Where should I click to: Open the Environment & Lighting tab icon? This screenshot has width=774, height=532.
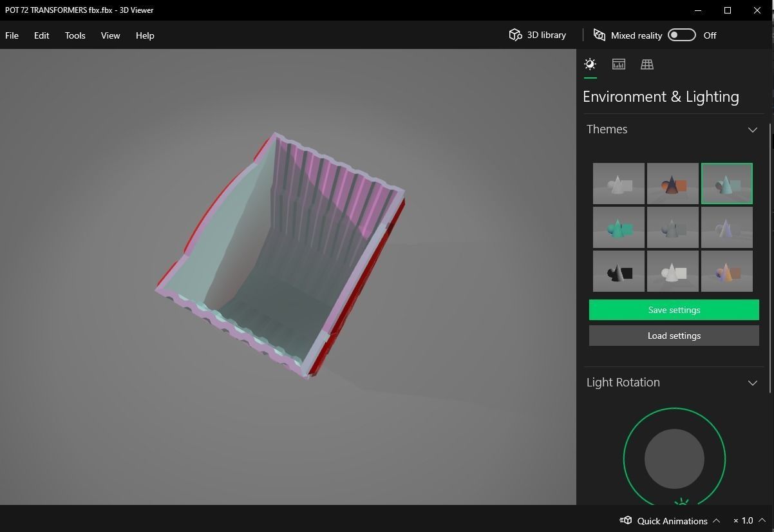(x=590, y=64)
